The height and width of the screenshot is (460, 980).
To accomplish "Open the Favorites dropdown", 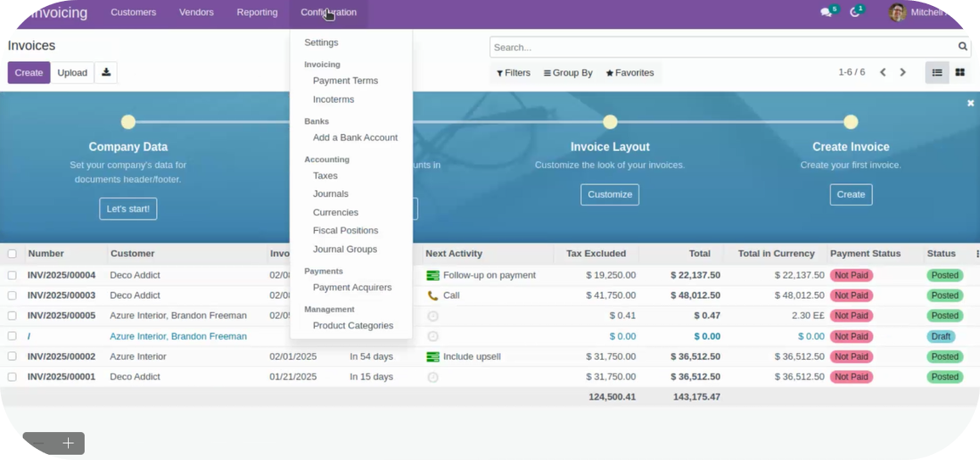I will point(629,73).
